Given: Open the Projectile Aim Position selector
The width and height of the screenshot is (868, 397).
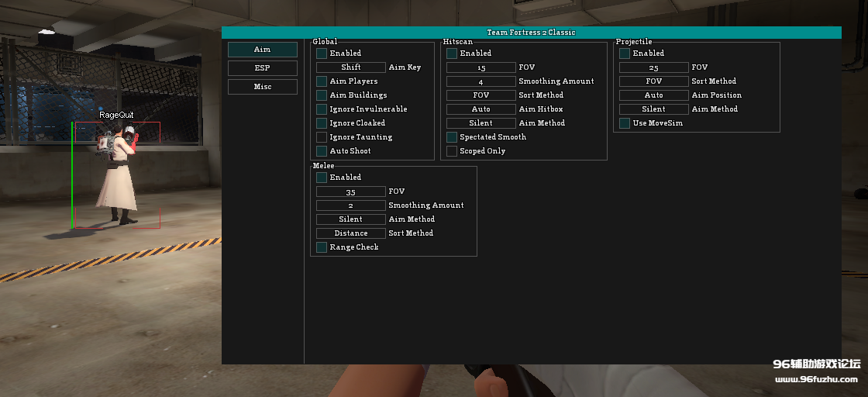Looking at the screenshot, I should pos(654,95).
